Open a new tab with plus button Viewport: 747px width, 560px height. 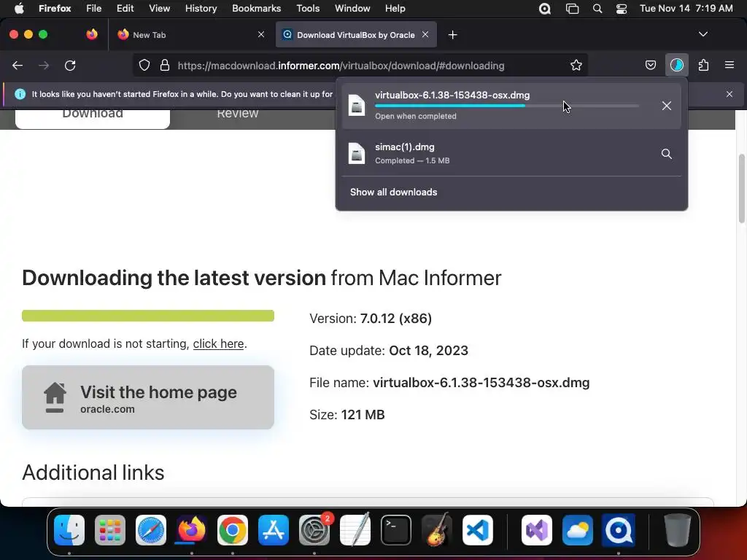coord(452,35)
